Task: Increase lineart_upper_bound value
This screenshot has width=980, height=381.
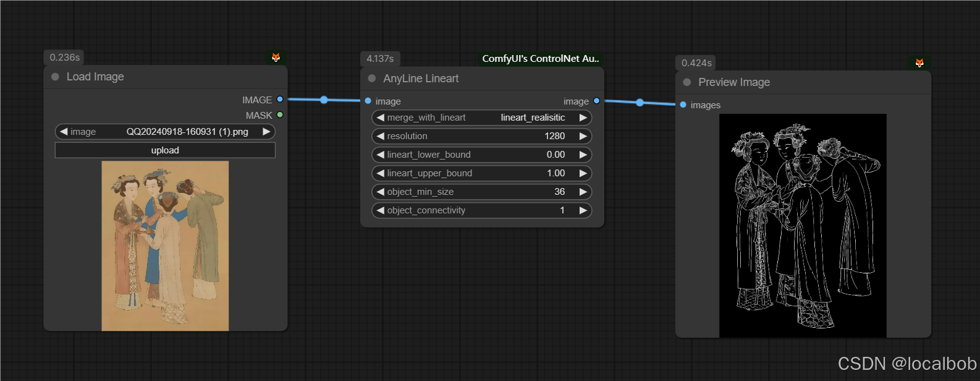Action: coord(583,173)
